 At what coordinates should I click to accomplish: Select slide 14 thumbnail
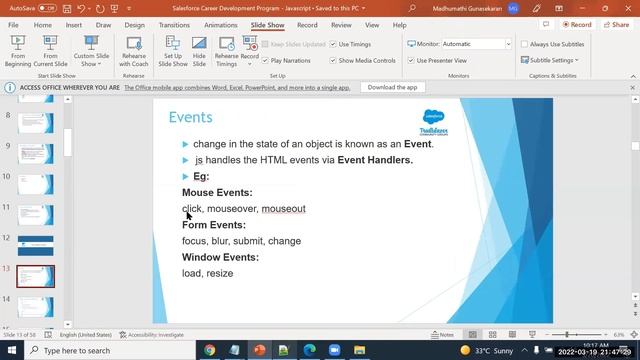[36, 307]
